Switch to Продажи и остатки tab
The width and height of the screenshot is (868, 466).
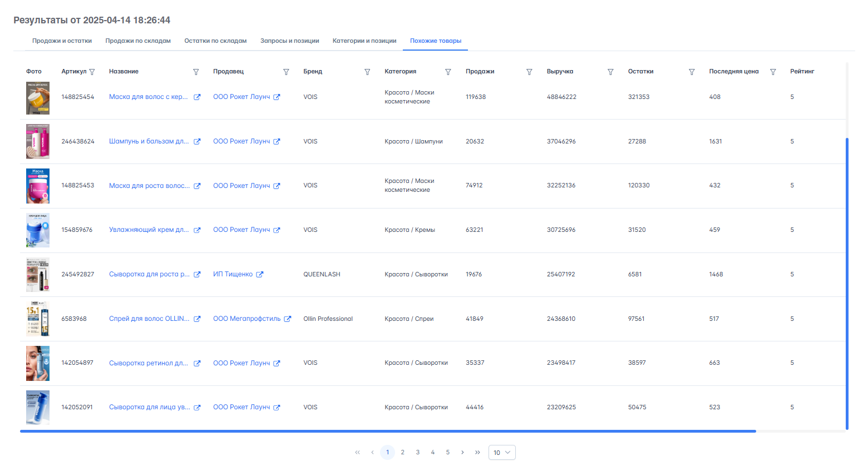[62, 41]
